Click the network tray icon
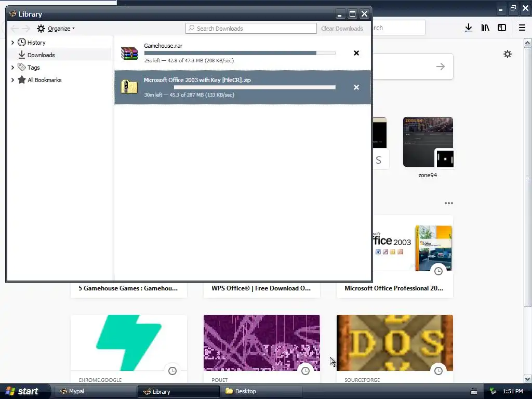 tap(494, 391)
